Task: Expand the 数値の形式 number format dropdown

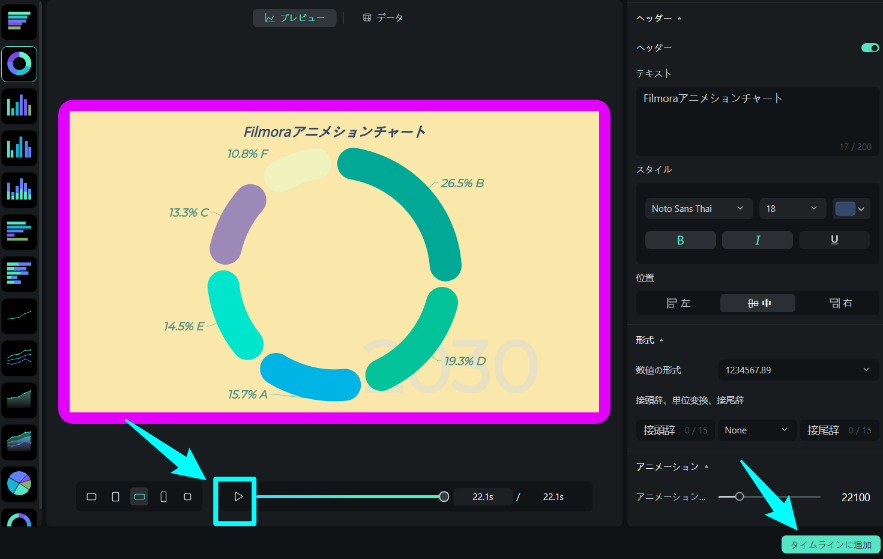Action: tap(798, 370)
